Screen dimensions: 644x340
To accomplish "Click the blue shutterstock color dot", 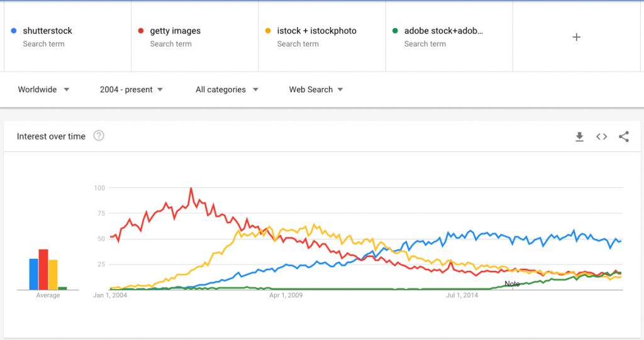I will click(14, 31).
